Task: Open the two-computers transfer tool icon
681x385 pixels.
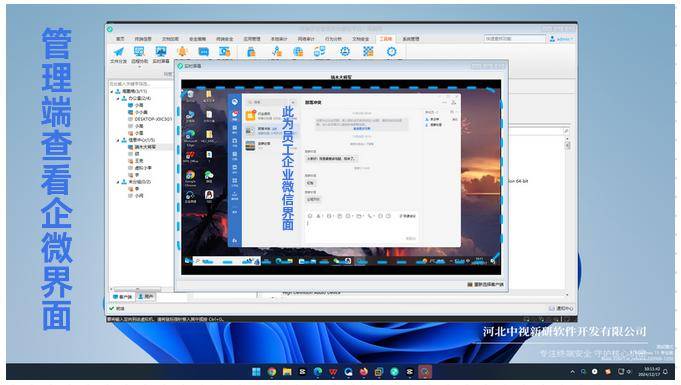Action: tap(320, 52)
